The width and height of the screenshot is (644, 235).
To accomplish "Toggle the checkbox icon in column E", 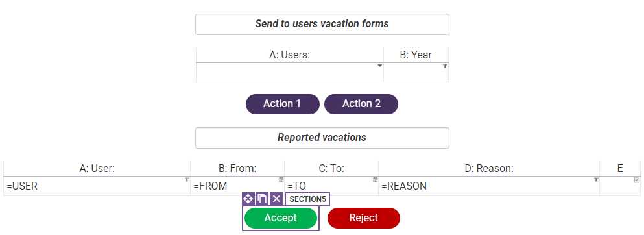I will click(637, 180).
